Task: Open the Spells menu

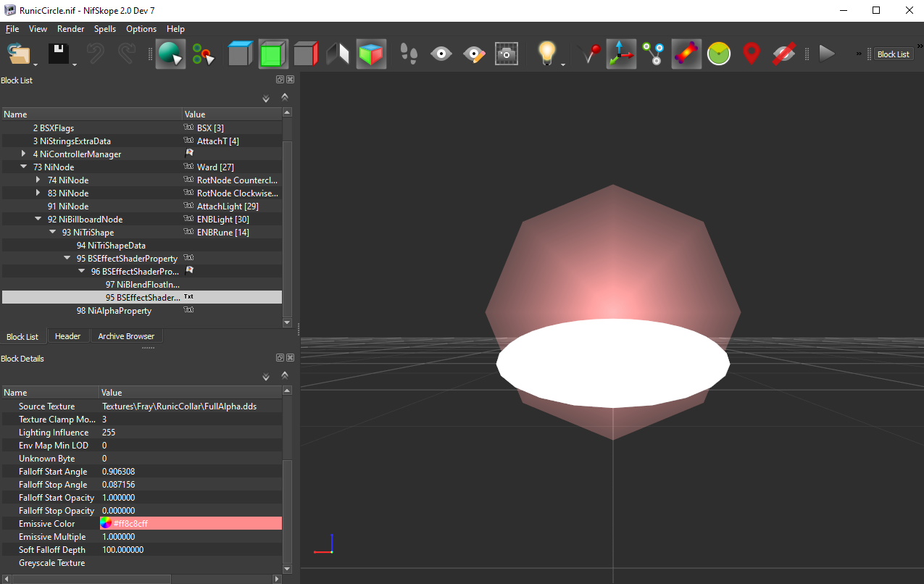Action: point(105,29)
